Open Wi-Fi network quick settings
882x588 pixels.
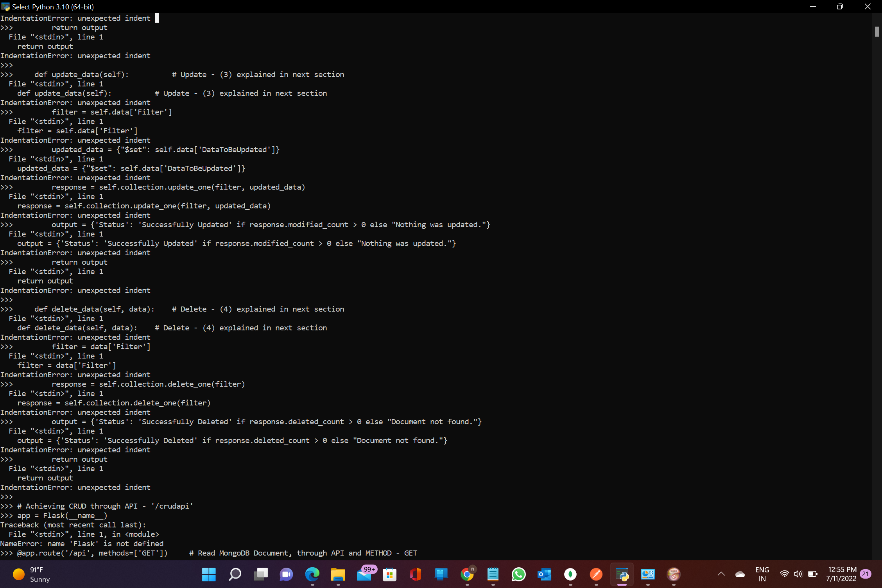(784, 574)
